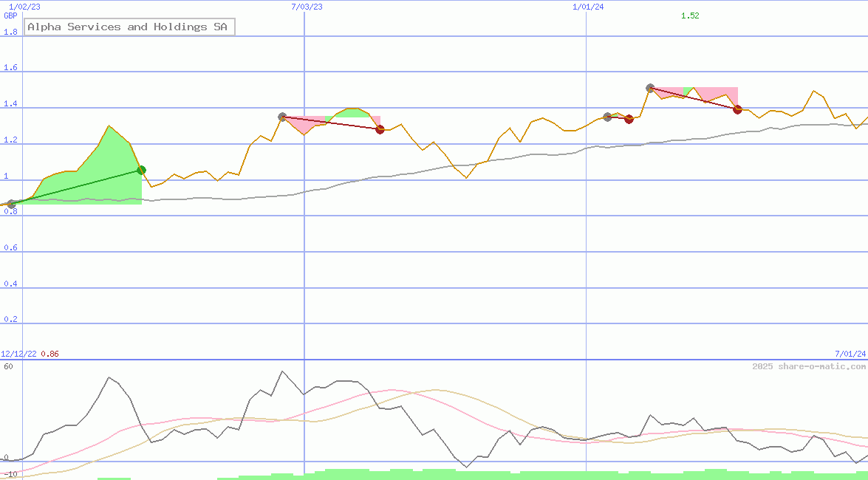868x480 pixels.
Task: Click the 1/01/24 date label at top
Action: (588, 7)
